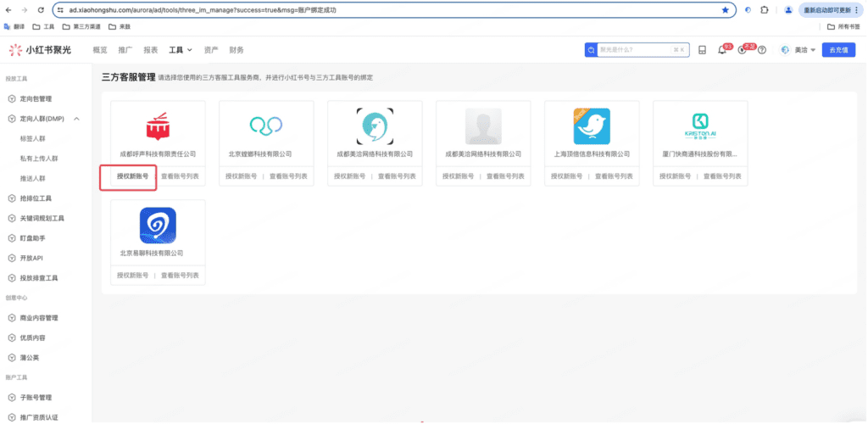Screen dimensions: 868x424
Task: Click the icon next to 关键词规划工具
Action: point(12,218)
